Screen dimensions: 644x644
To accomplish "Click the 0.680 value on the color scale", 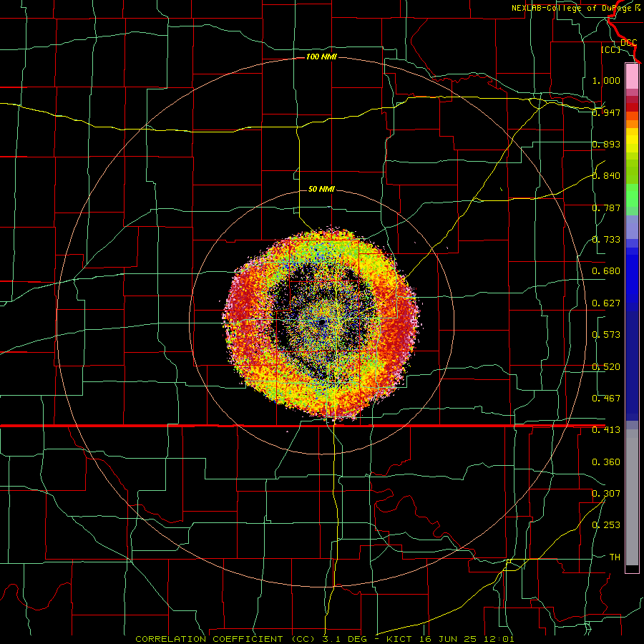I will click(606, 271).
